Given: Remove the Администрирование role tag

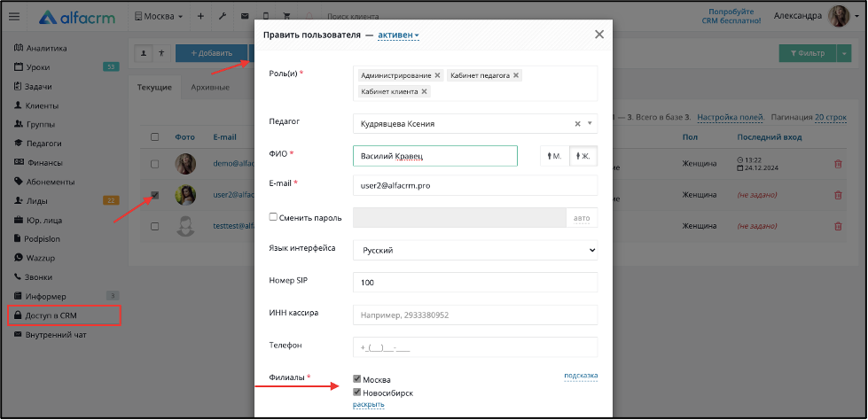Looking at the screenshot, I should pos(437,75).
